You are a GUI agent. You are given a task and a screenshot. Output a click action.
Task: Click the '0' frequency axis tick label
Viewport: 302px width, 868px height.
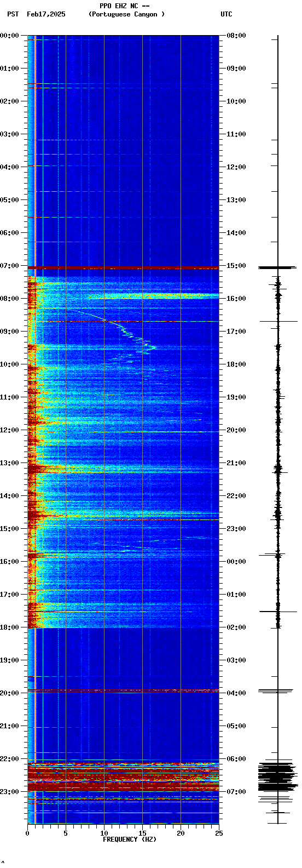point(27,833)
